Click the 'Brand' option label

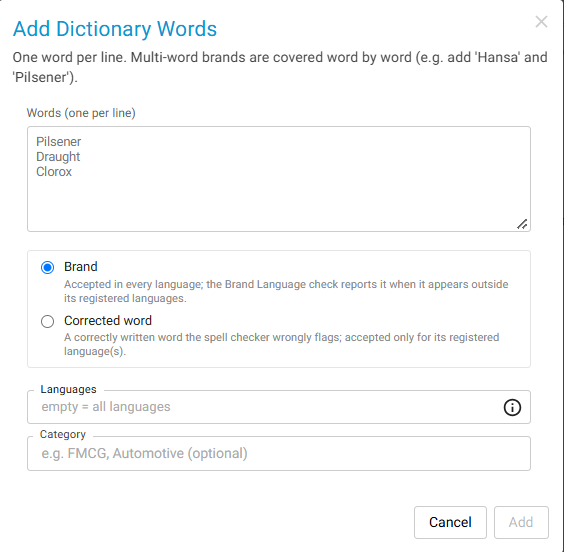tap(81, 267)
